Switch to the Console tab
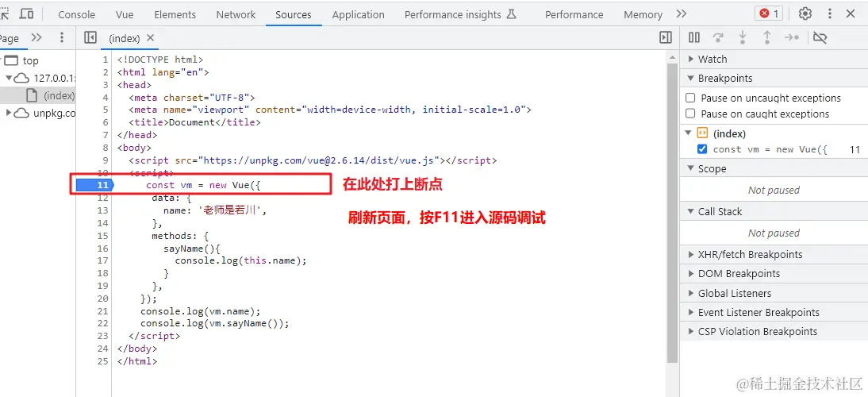 [x=76, y=14]
